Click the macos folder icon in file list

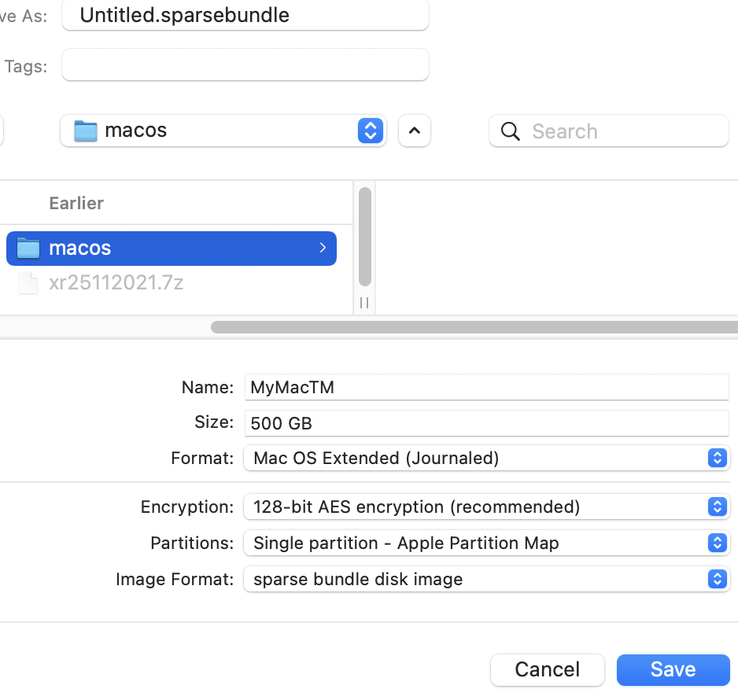[x=28, y=249]
